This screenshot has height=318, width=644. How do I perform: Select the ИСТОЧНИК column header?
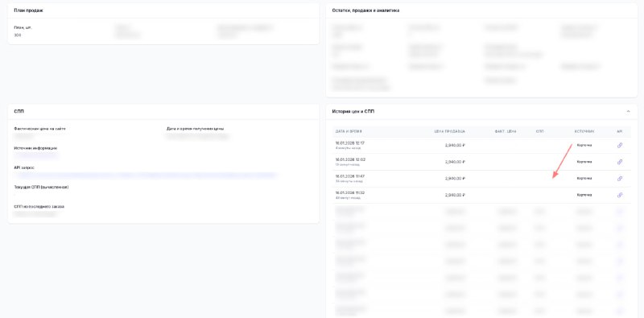click(x=584, y=131)
